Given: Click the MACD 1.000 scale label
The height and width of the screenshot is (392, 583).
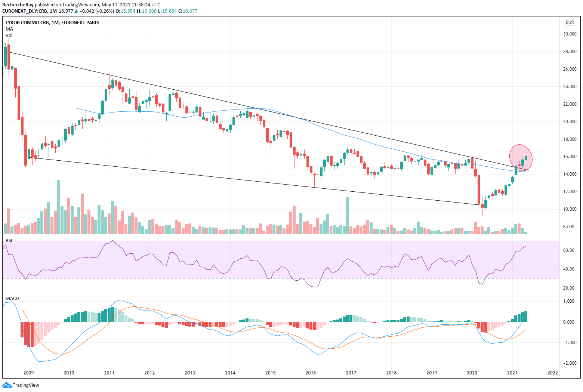Looking at the screenshot, I should pos(568,301).
